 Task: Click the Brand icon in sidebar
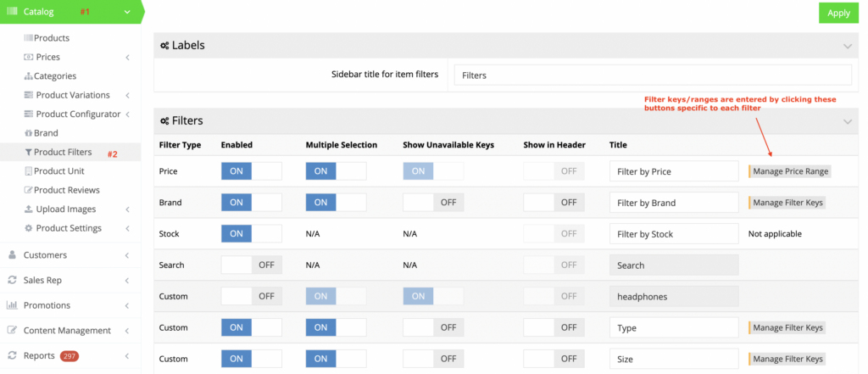click(29, 133)
